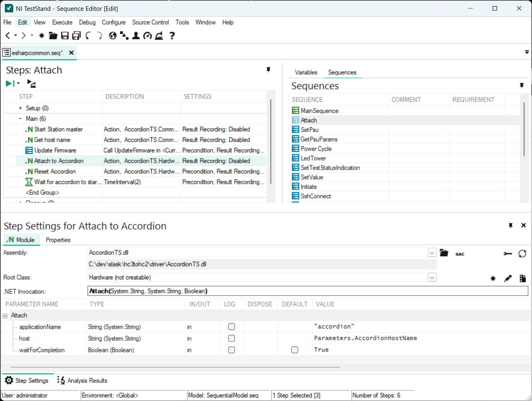Expand the Setup (0) step group
This screenshot has height=401, width=532.
20,108
